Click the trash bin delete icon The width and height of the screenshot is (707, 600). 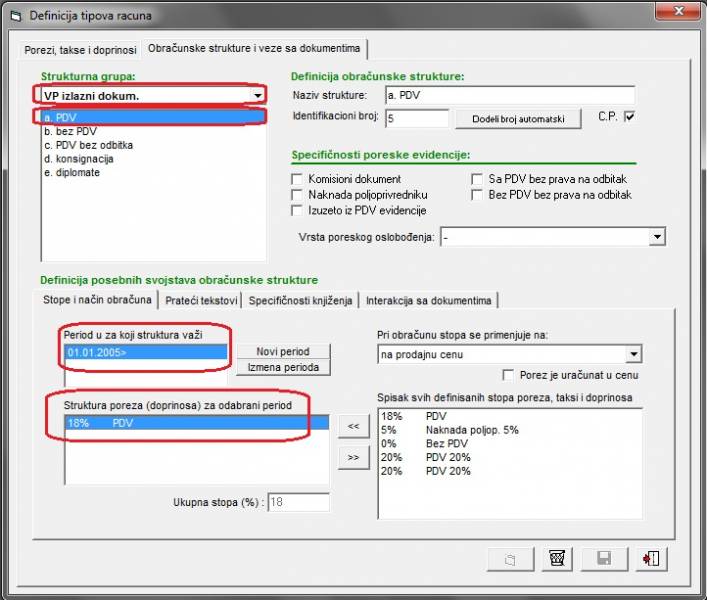click(555, 559)
